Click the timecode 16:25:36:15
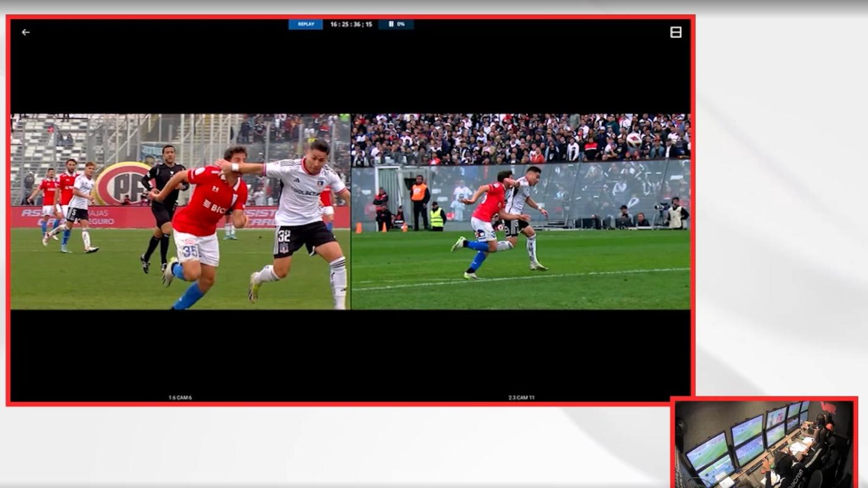The image size is (868, 488). (x=351, y=24)
